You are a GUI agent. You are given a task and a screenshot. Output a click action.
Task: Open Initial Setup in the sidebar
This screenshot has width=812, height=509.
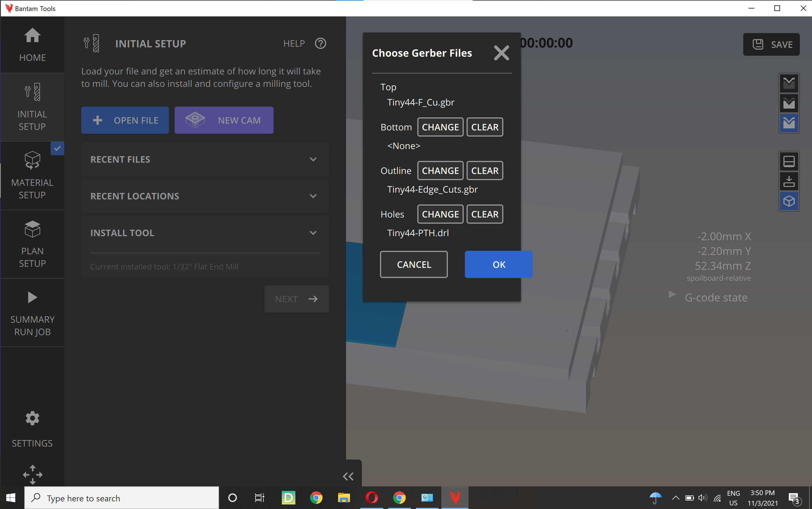point(32,107)
